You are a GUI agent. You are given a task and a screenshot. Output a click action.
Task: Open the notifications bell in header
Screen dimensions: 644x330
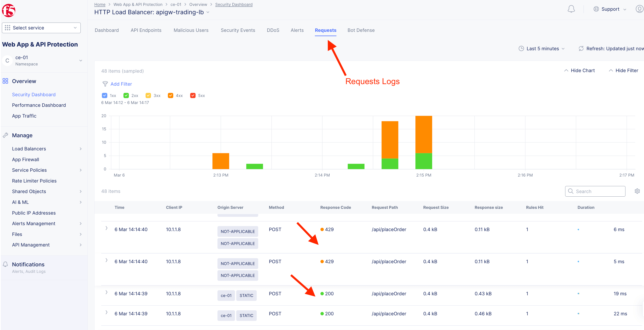[x=571, y=9]
